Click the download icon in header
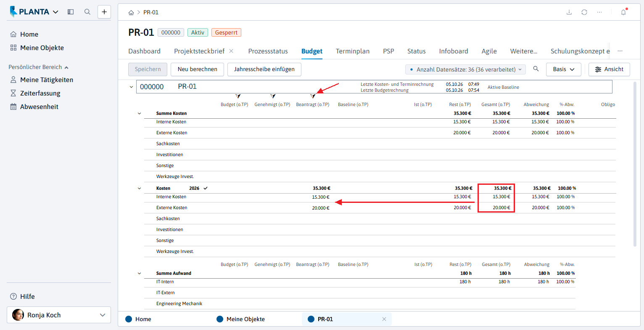The width and height of the screenshot is (644, 330). coord(569,12)
